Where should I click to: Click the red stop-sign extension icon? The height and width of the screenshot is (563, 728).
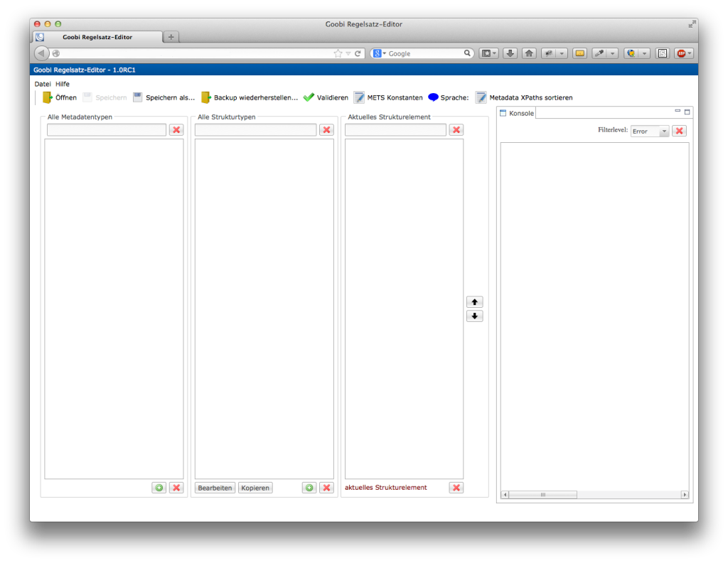[682, 53]
